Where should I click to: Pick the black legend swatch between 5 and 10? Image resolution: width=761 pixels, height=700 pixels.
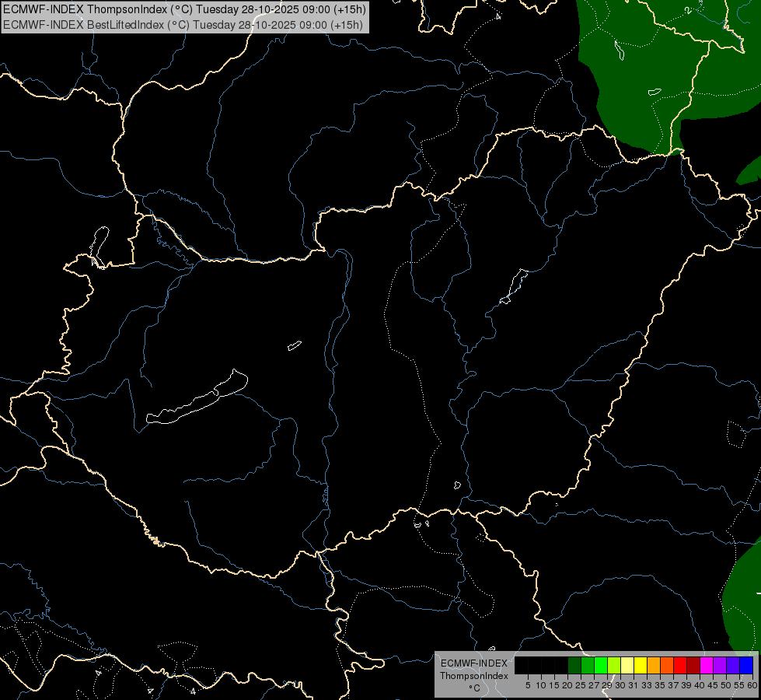(x=535, y=665)
